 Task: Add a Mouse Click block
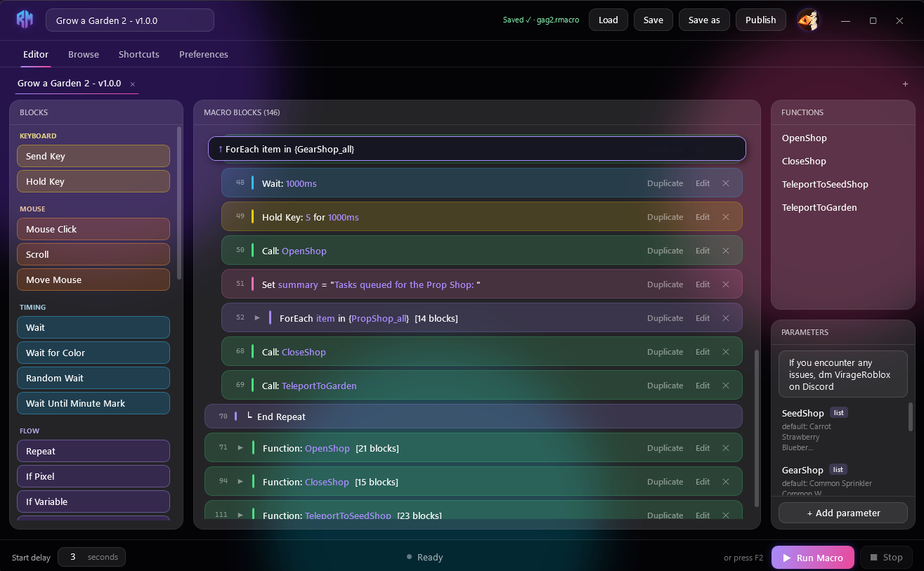[93, 229]
